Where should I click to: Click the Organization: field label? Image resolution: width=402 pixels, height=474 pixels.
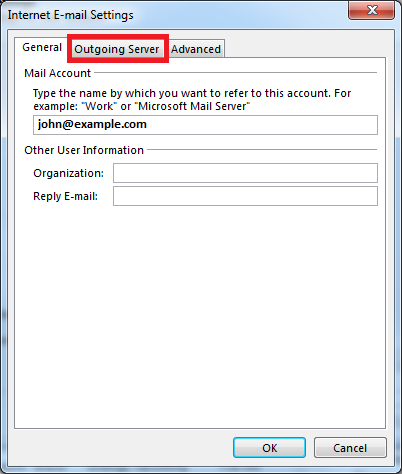(68, 173)
